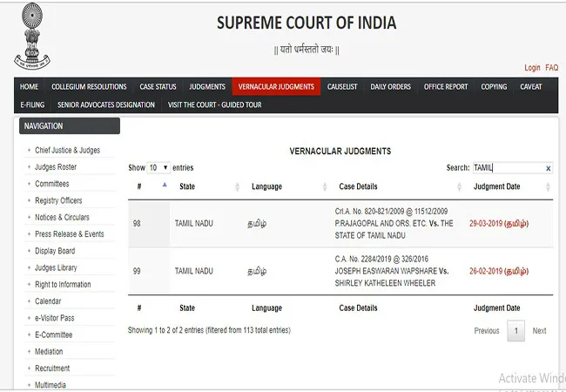Sort by Case Details column arrows
The image size is (566, 392).
459,186
